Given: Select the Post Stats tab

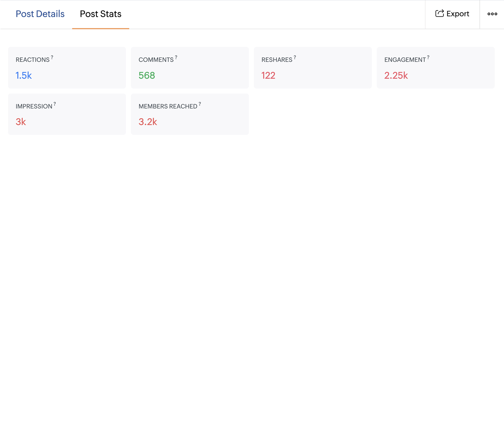Looking at the screenshot, I should pyautogui.click(x=100, y=14).
